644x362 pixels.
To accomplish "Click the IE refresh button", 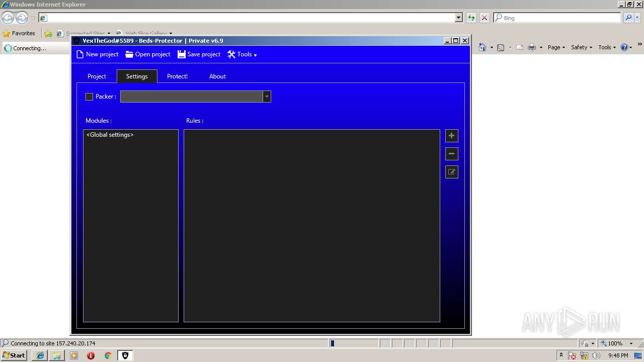I will [471, 18].
